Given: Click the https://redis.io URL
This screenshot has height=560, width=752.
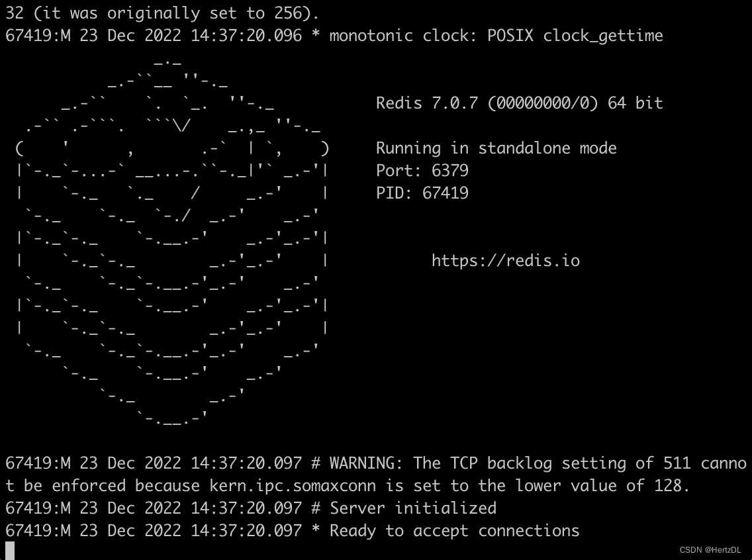Looking at the screenshot, I should (x=506, y=261).
